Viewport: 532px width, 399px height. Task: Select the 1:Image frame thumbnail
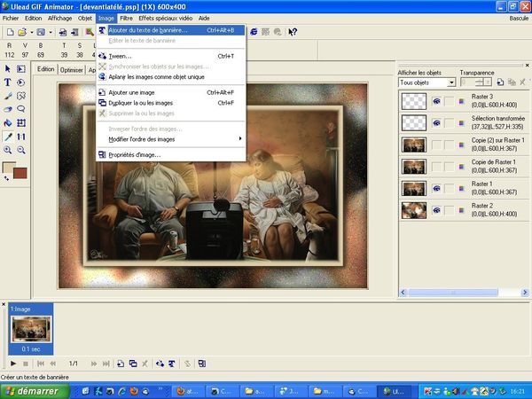(31, 329)
